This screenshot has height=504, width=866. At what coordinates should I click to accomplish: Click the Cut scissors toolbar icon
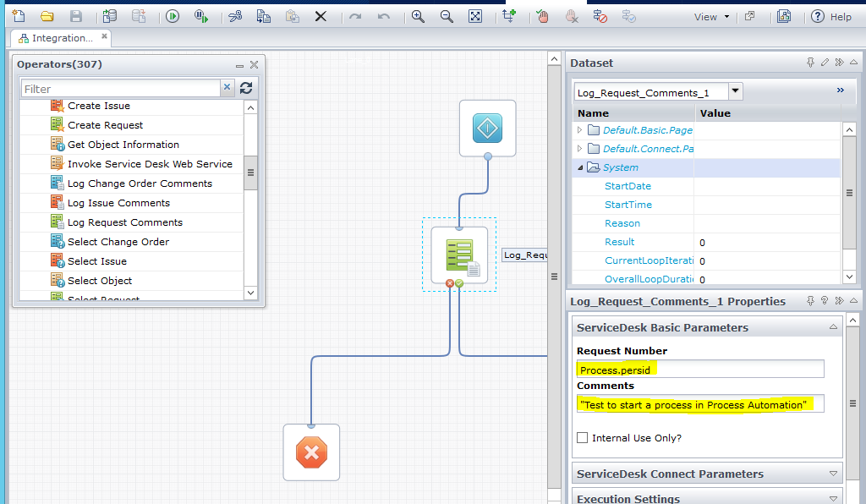pyautogui.click(x=235, y=16)
